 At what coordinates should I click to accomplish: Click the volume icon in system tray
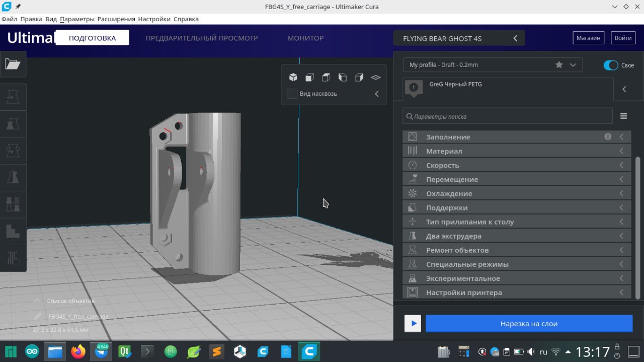tap(531, 352)
